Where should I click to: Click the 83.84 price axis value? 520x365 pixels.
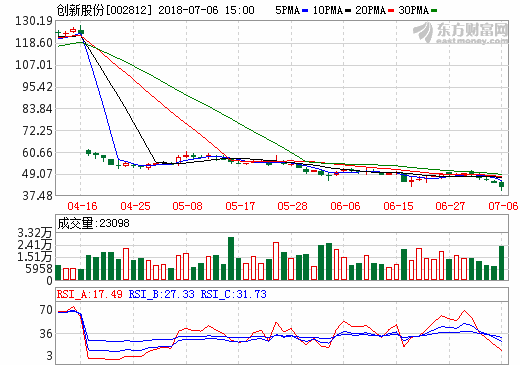click(37, 109)
